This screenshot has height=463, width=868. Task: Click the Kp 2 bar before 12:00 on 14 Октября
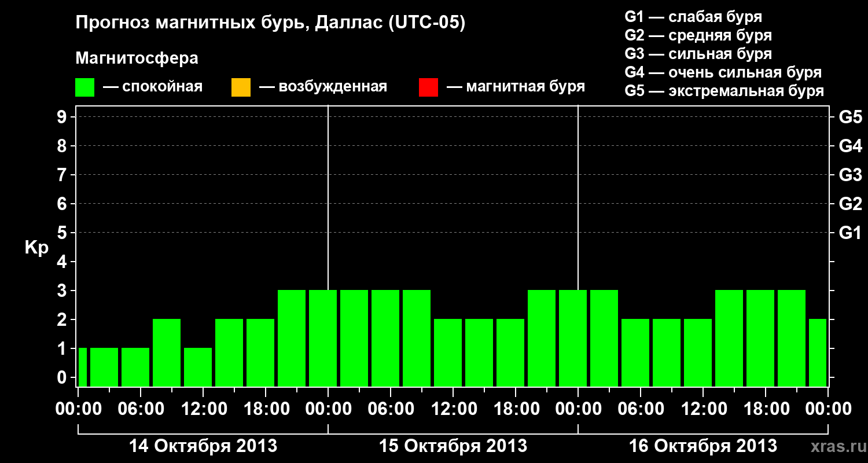pos(167,352)
